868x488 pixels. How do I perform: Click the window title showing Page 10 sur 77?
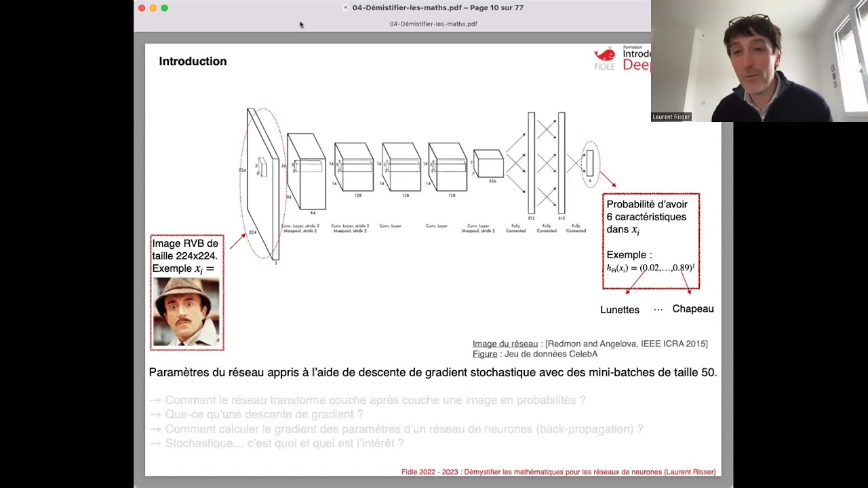437,8
